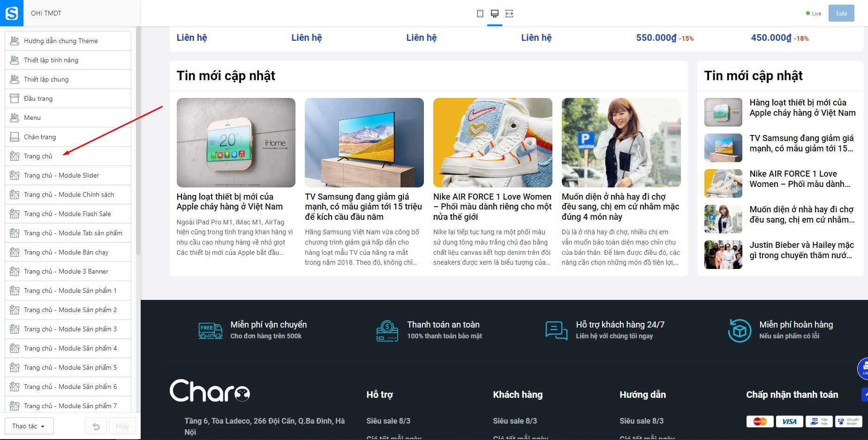This screenshot has width=868, height=440.
Task: Open Trang chủ - Module Sản phẩm 4
Action: [x=68, y=348]
